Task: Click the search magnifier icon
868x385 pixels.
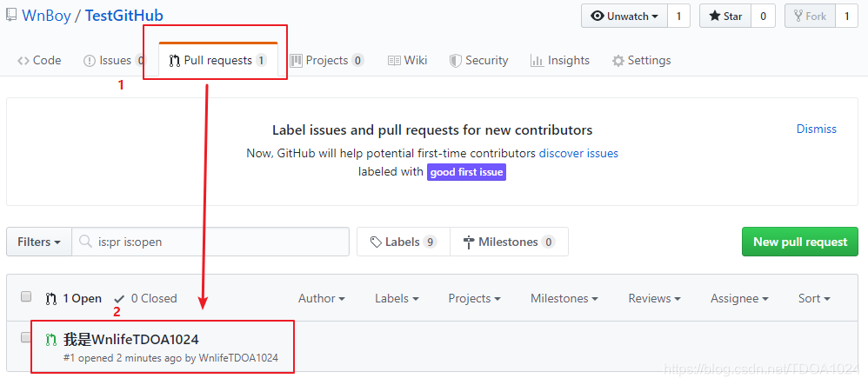Action: tap(85, 242)
